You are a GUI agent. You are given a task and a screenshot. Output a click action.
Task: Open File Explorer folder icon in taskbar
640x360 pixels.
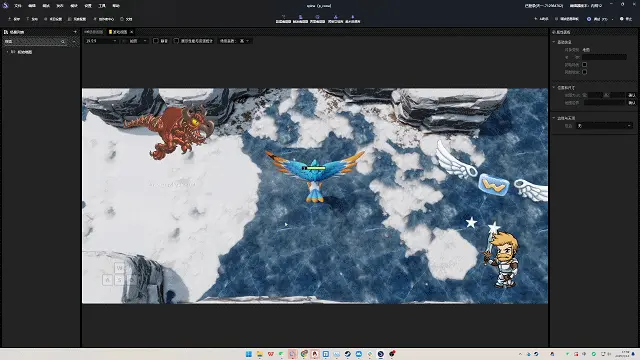coord(260,354)
